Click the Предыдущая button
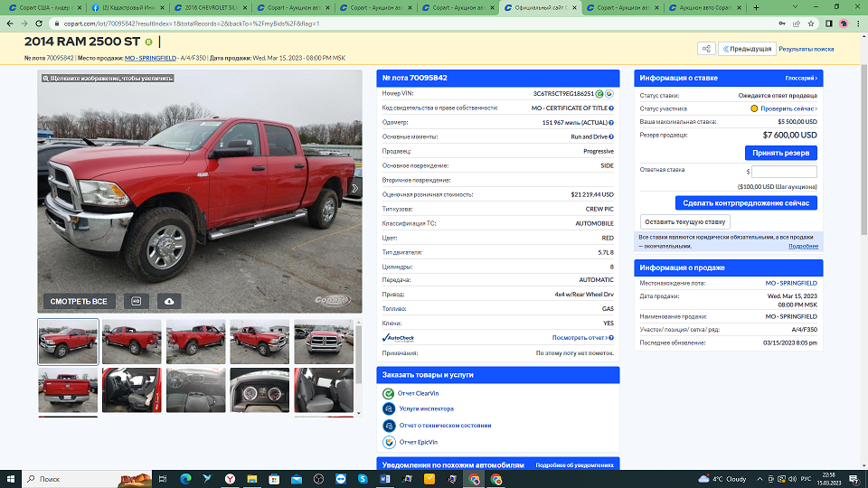Viewport: 868px width, 488px height. tap(747, 49)
